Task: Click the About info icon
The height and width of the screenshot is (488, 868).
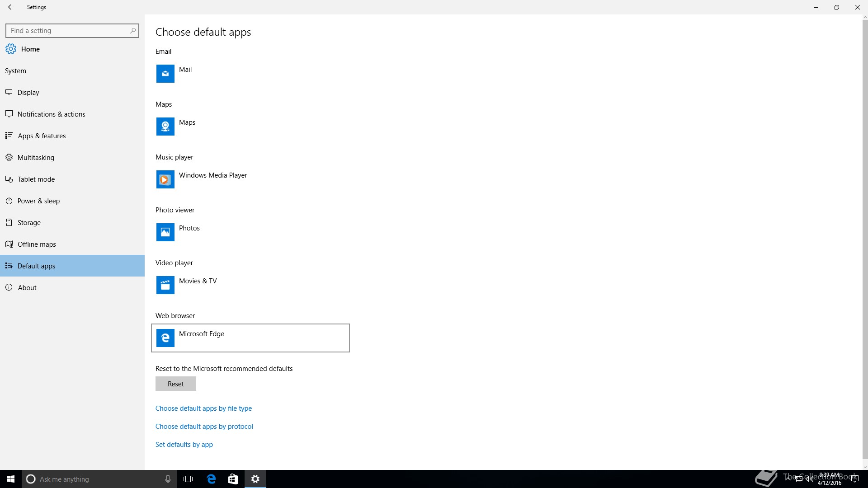Action: click(x=9, y=287)
